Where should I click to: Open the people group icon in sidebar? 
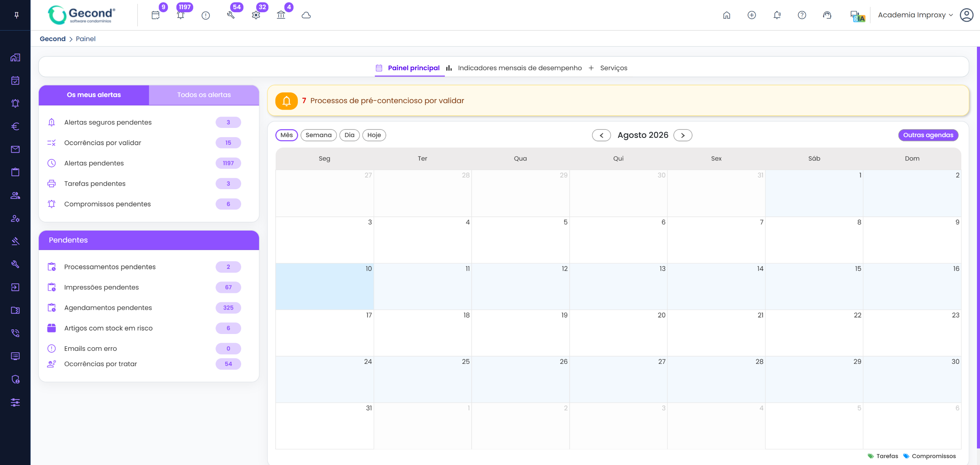point(15,195)
